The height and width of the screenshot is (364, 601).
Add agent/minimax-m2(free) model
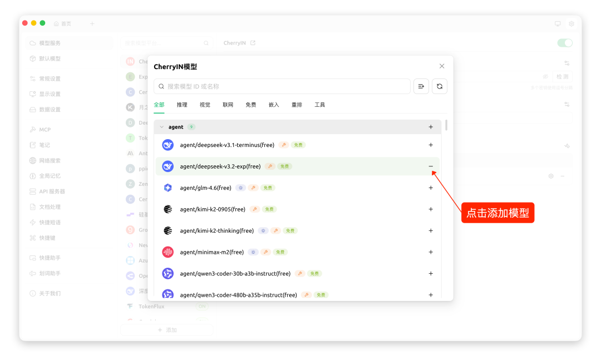pyautogui.click(x=431, y=252)
